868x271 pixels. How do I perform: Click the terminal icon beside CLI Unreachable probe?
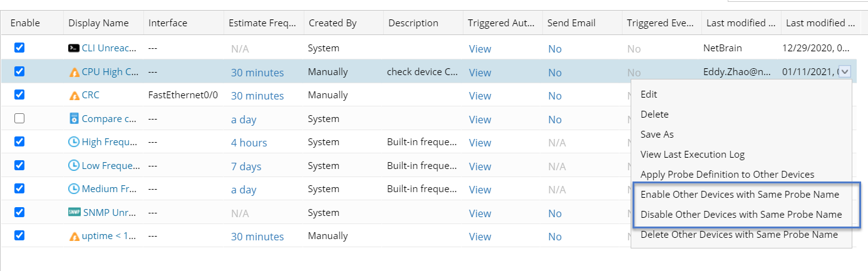[x=74, y=48]
